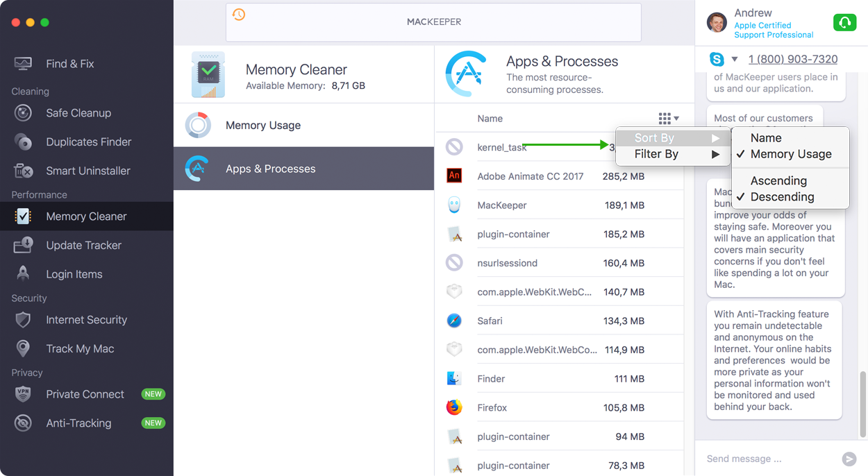Click the Safari compass icon
Image resolution: width=868 pixels, height=476 pixels.
[454, 321]
